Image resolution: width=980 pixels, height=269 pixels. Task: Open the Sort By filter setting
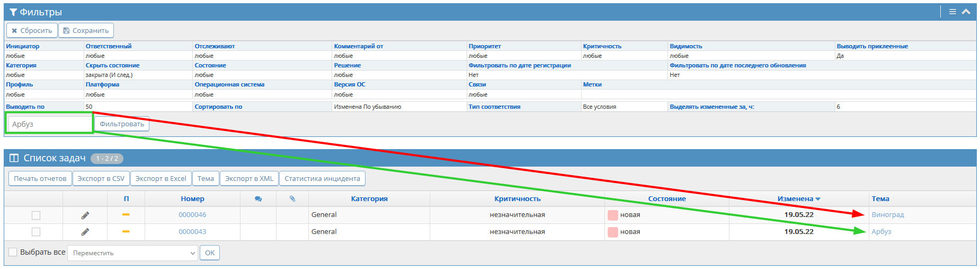pos(218,107)
